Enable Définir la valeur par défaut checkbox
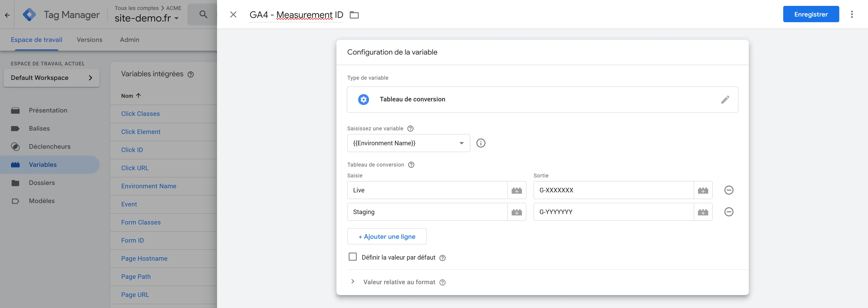Screen dimensions: 868x308 point(352,257)
